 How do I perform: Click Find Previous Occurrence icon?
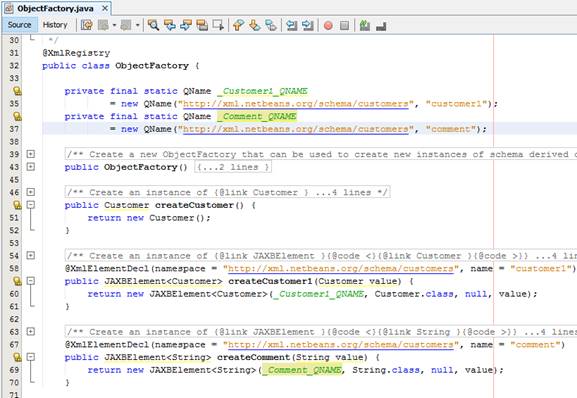point(170,25)
